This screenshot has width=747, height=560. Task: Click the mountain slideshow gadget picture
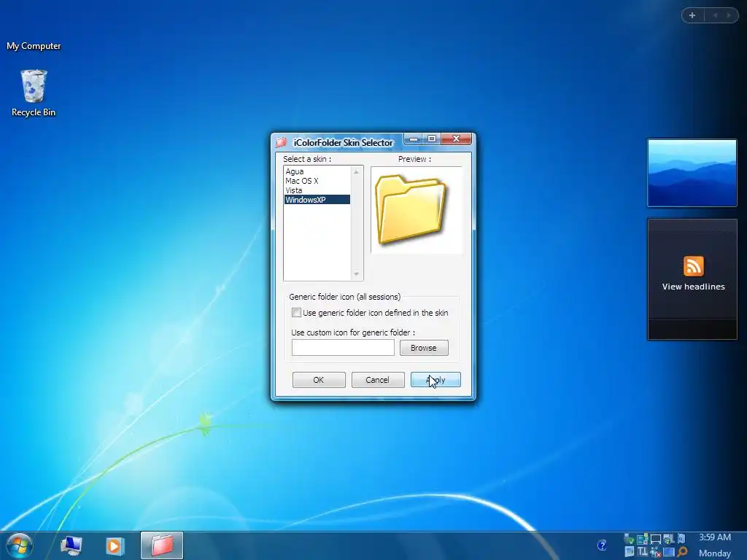[692, 173]
